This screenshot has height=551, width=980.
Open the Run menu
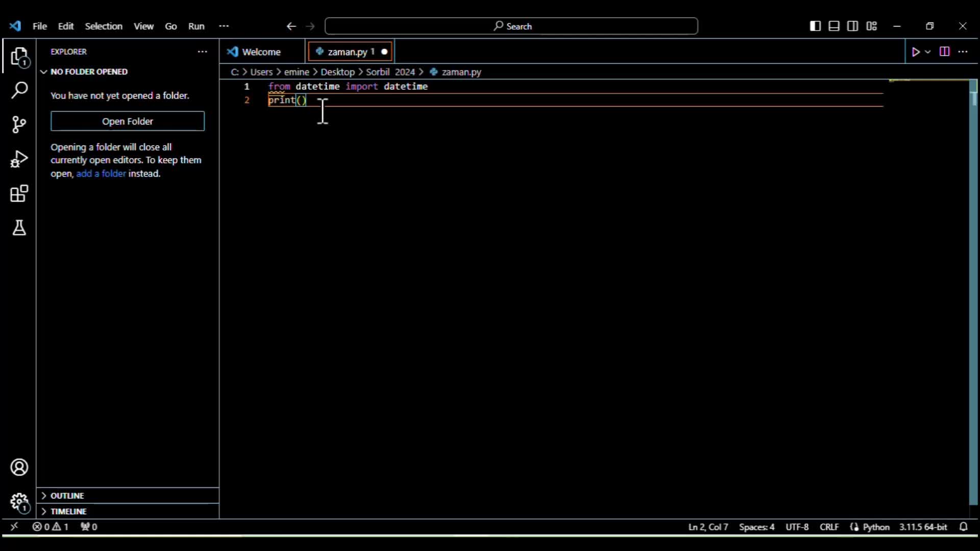(x=196, y=26)
